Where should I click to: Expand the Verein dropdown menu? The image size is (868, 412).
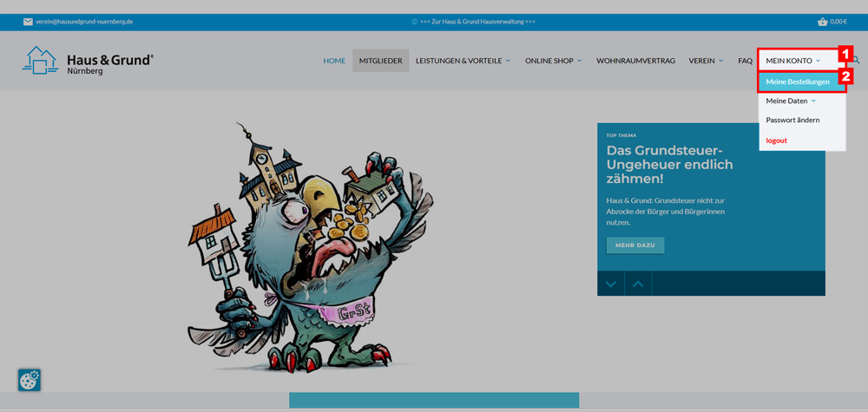[706, 61]
